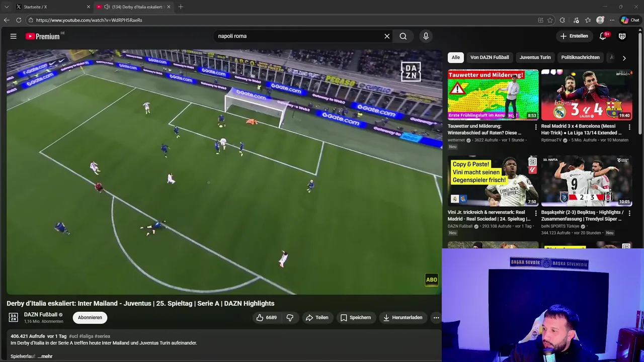Select the Juventus Turin chip

535,57
